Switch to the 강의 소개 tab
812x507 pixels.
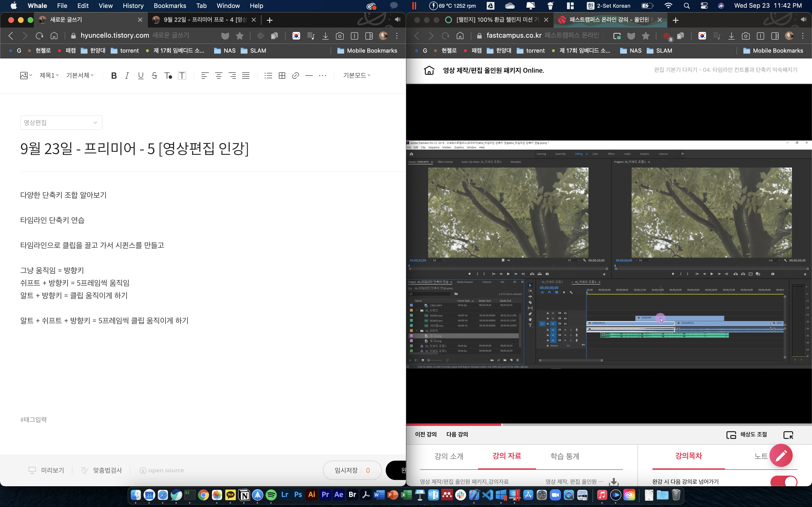point(449,456)
